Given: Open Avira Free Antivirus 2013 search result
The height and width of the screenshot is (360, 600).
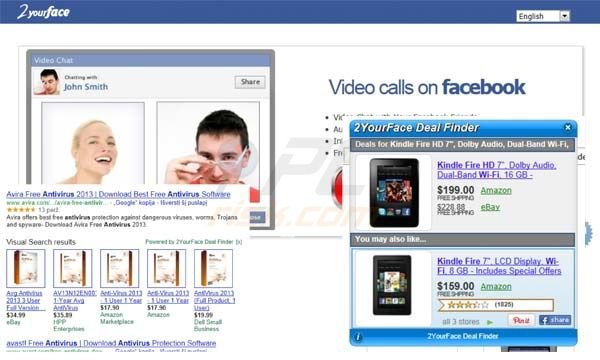Looking at the screenshot, I should pos(118,194).
